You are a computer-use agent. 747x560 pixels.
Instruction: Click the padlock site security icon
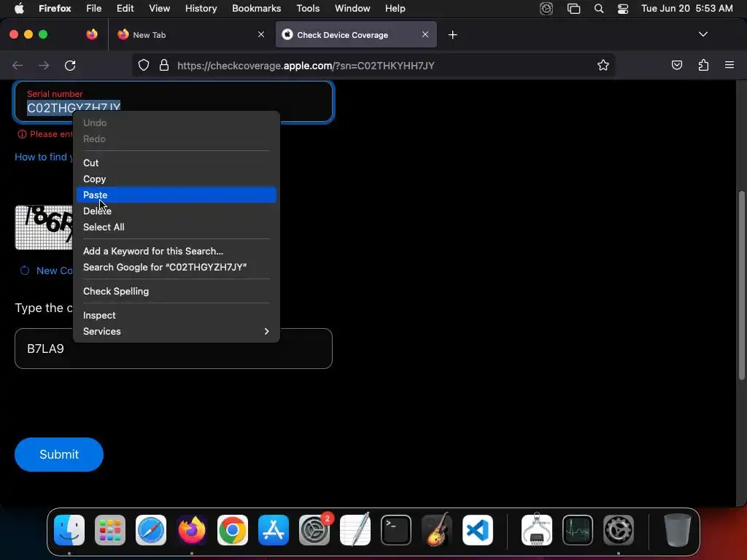click(164, 65)
